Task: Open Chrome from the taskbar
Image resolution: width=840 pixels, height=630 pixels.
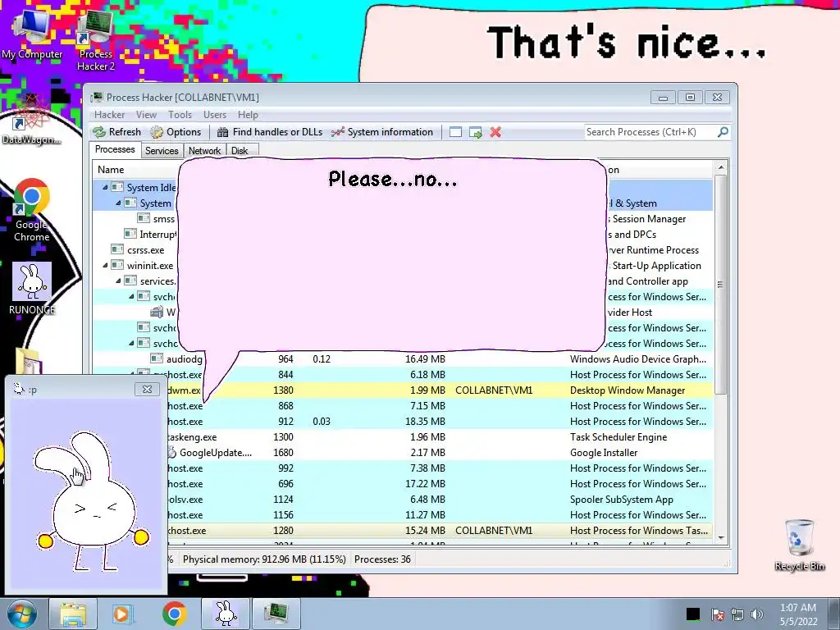Action: [x=174, y=614]
